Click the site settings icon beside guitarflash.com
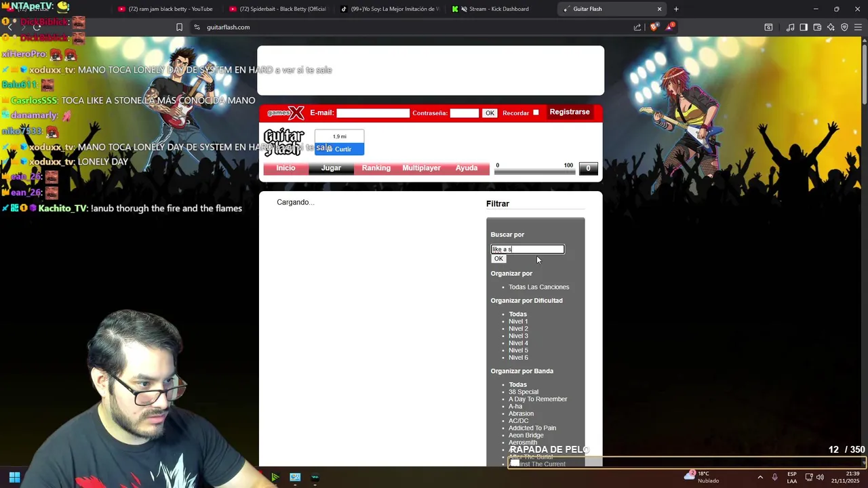This screenshot has width=868, height=488. [197, 27]
